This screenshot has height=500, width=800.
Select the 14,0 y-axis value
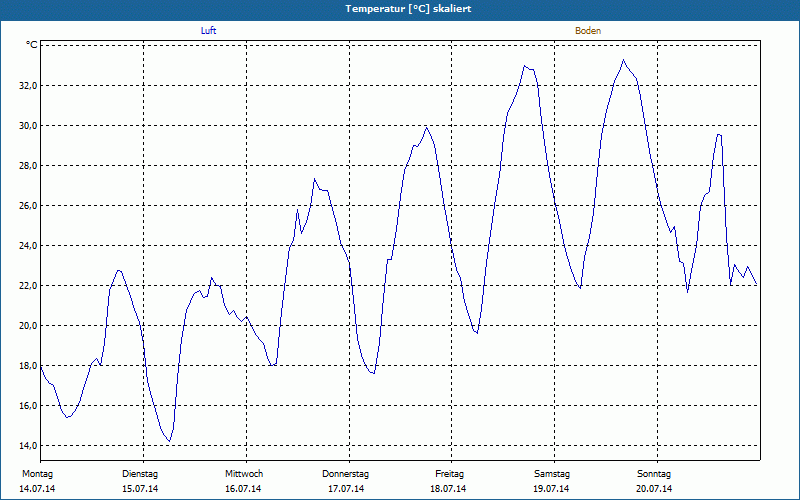[x=28, y=445]
